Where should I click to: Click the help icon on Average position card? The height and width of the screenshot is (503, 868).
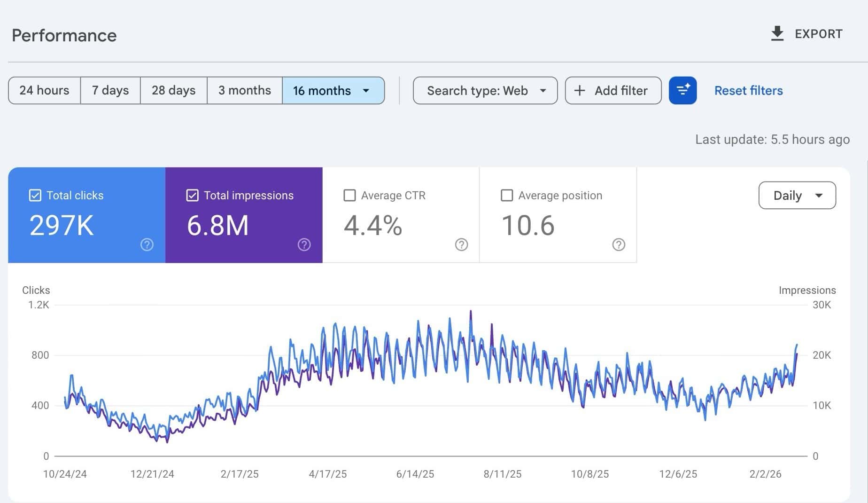(619, 244)
